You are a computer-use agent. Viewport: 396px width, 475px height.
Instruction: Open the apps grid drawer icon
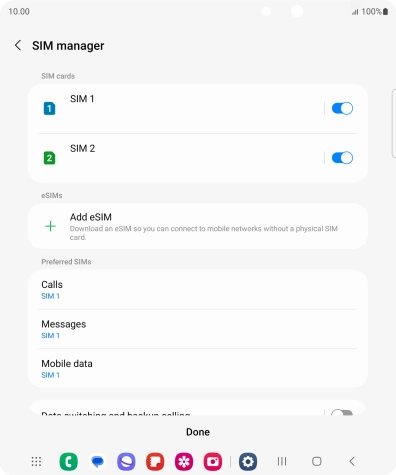coord(36,461)
